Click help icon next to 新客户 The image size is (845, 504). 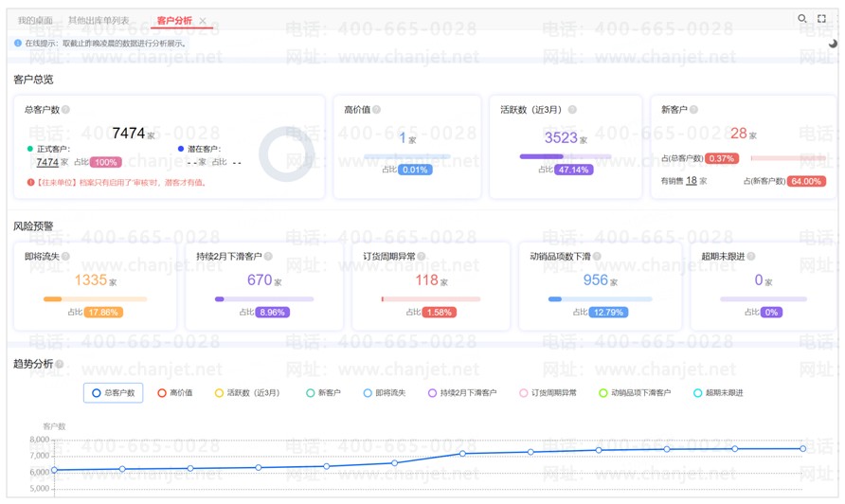click(x=693, y=110)
